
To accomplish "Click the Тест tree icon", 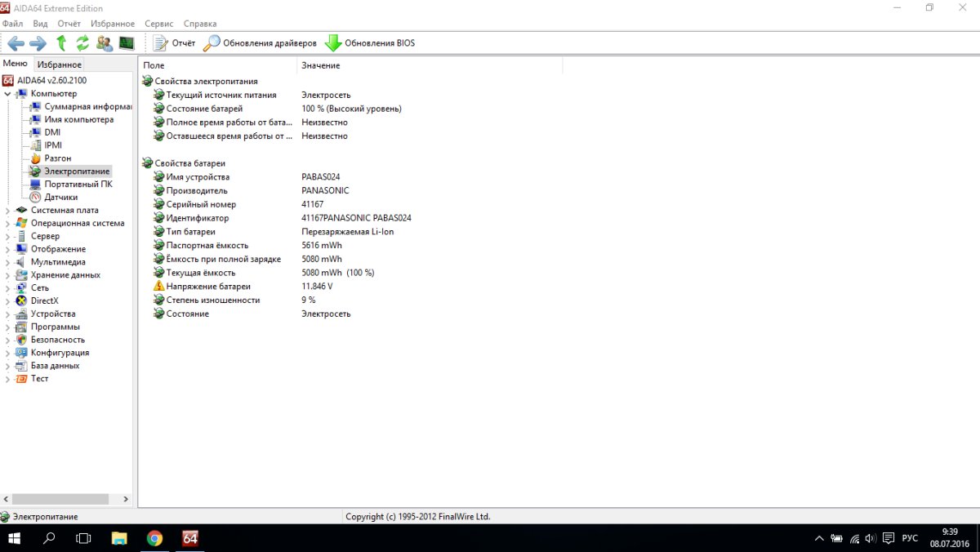I will coord(21,379).
